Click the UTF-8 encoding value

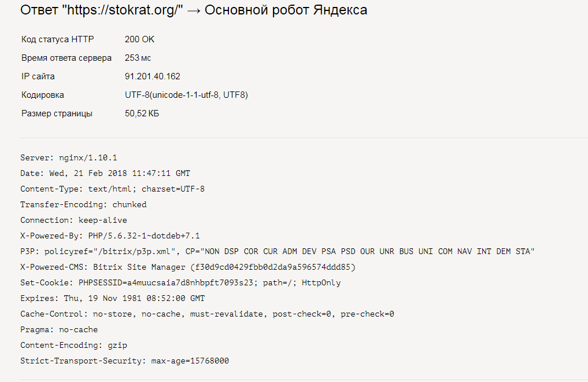[x=186, y=95]
